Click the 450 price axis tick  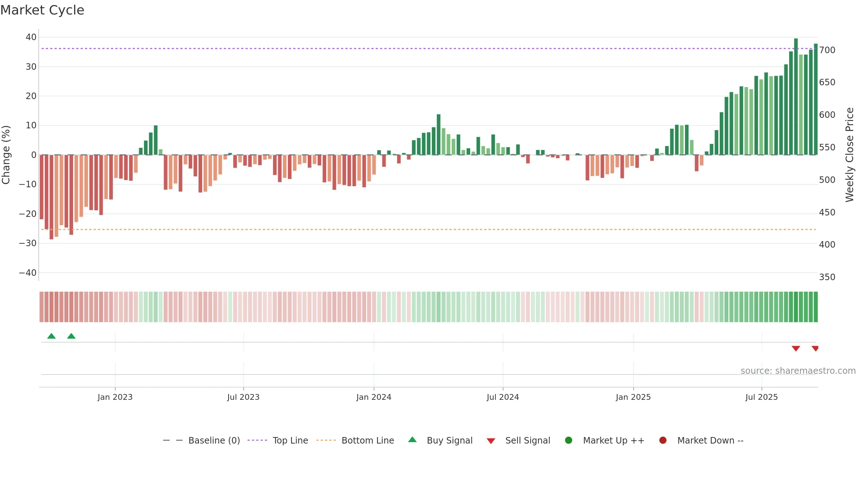point(827,212)
